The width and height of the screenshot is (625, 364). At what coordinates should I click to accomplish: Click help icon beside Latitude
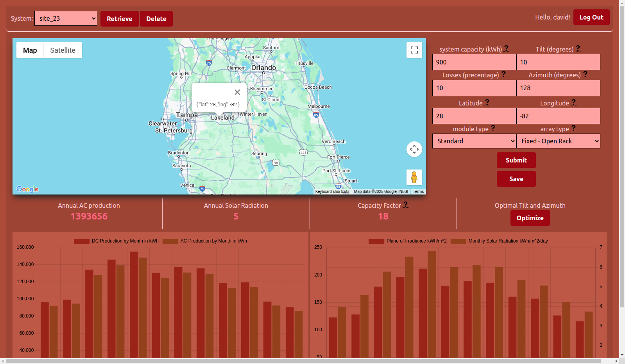(x=487, y=102)
